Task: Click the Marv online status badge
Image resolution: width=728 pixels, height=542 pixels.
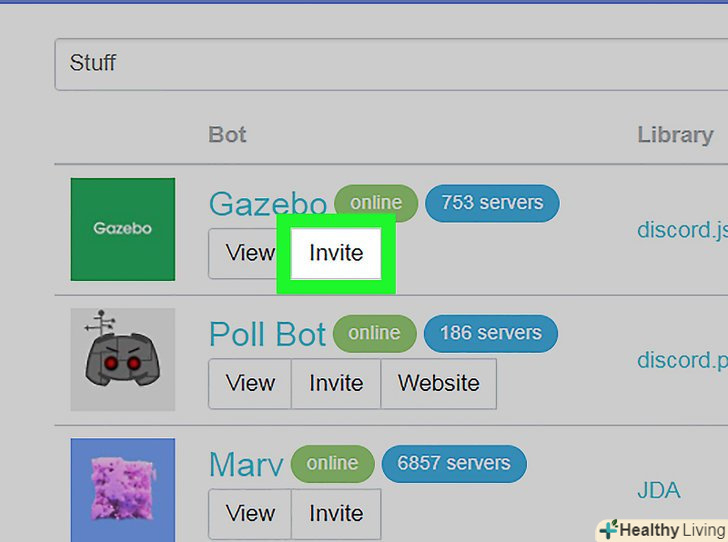Action: [x=332, y=464]
